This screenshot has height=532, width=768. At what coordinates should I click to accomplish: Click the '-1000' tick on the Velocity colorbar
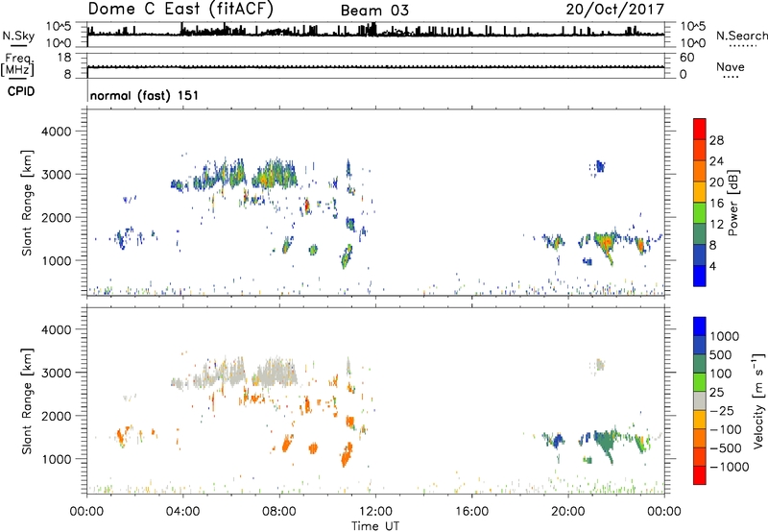click(x=730, y=467)
